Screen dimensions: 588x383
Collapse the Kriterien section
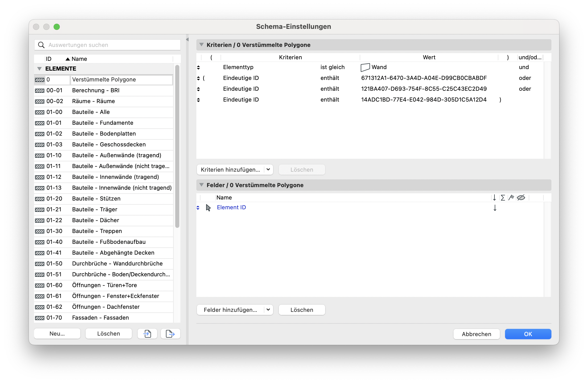pos(201,45)
